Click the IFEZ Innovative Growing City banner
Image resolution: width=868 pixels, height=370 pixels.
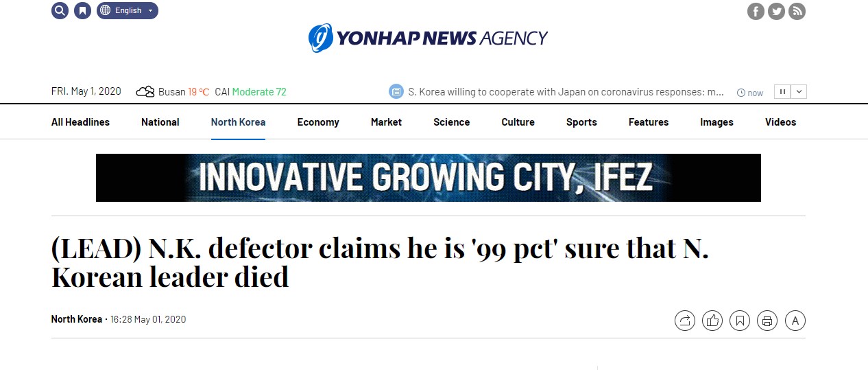[x=428, y=178]
